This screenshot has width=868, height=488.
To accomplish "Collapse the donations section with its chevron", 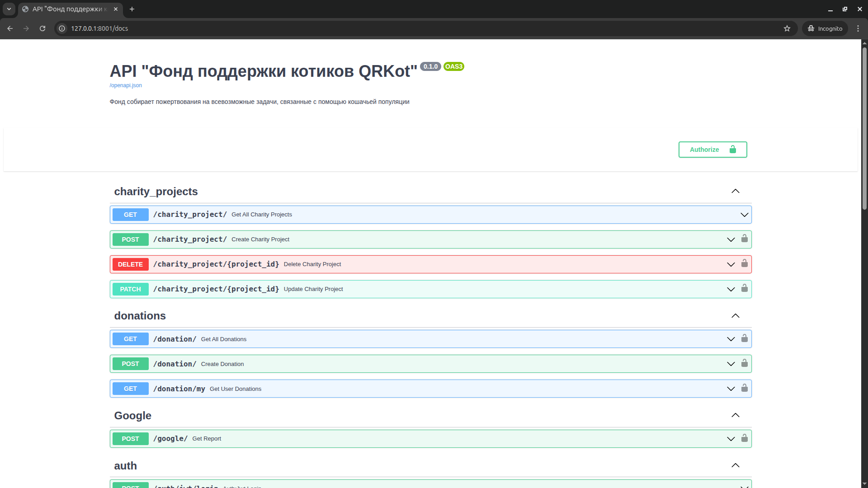I will pyautogui.click(x=735, y=315).
